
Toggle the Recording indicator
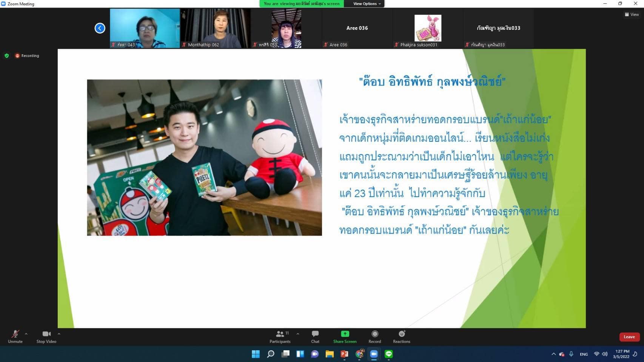[x=27, y=56]
